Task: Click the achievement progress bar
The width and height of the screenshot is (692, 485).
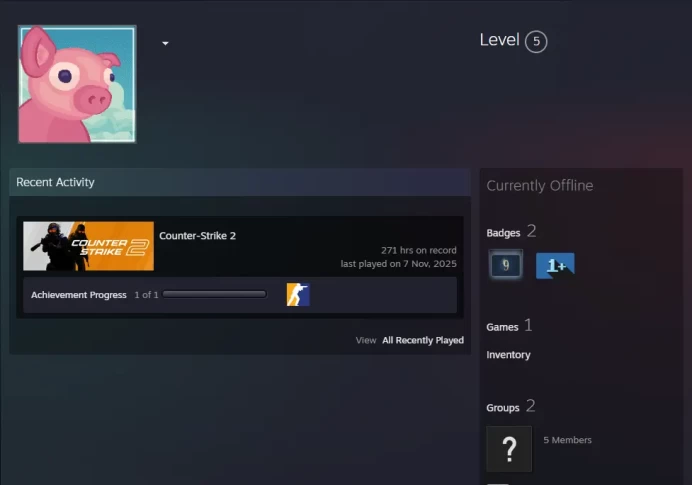Action: [214, 294]
